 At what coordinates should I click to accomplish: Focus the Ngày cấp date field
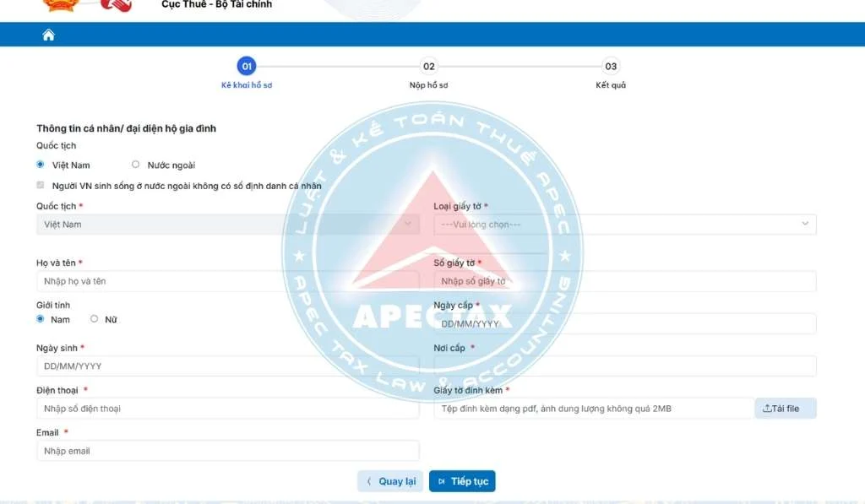coord(625,323)
